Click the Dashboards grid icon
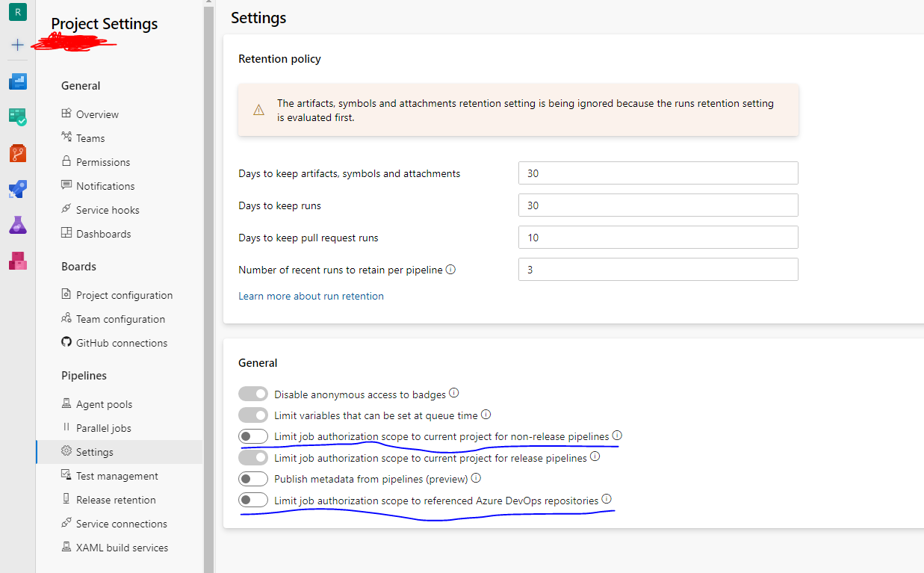This screenshot has width=924, height=573. [66, 233]
